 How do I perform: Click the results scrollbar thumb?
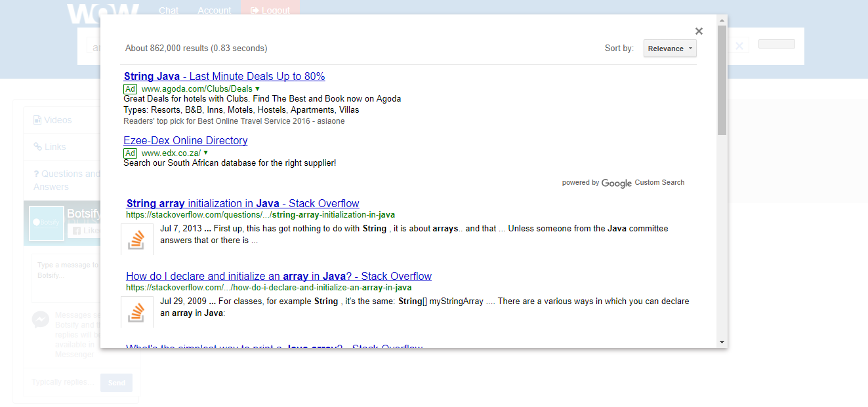(x=722, y=81)
